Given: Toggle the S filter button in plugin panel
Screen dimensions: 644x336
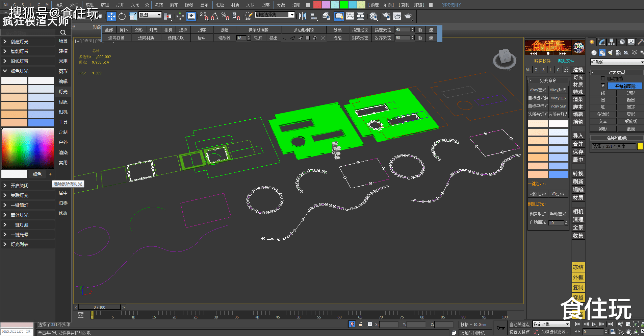Looking at the screenshot, I should [x=543, y=70].
